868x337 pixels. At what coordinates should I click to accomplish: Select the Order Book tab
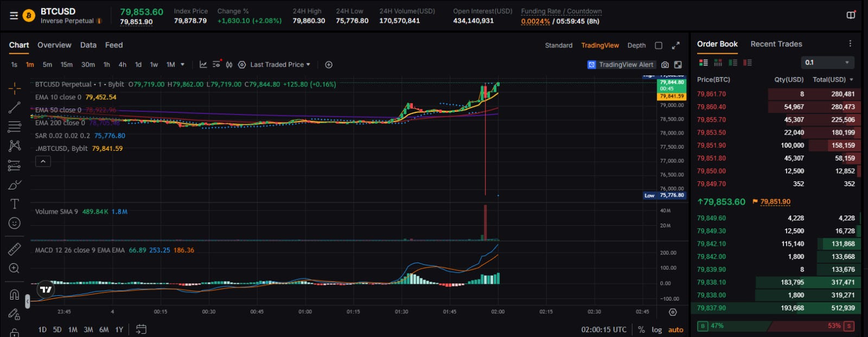pyautogui.click(x=717, y=44)
